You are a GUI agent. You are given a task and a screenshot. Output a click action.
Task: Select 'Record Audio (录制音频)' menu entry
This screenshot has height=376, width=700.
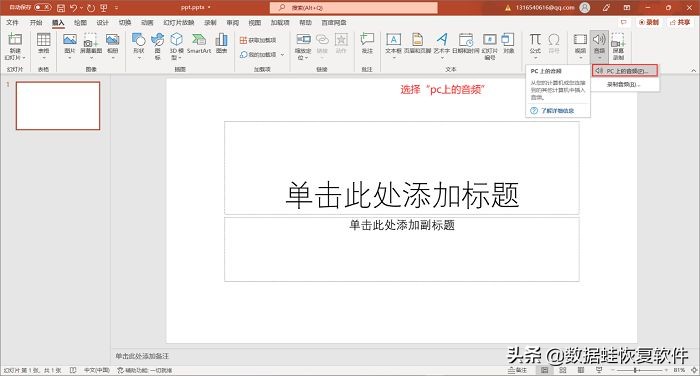(x=625, y=84)
